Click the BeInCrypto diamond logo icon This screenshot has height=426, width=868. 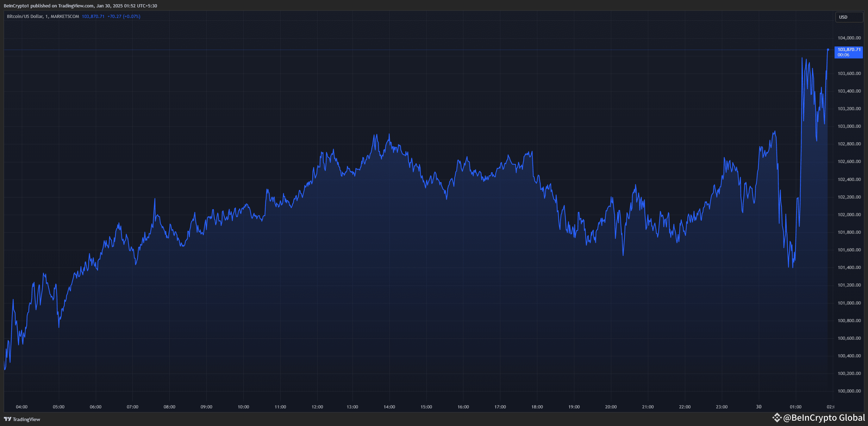coord(777,418)
